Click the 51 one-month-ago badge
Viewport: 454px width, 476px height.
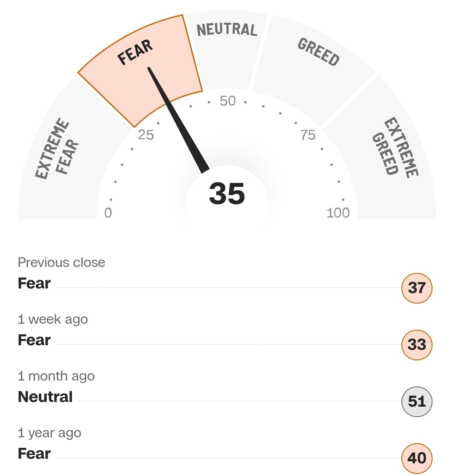tap(417, 402)
